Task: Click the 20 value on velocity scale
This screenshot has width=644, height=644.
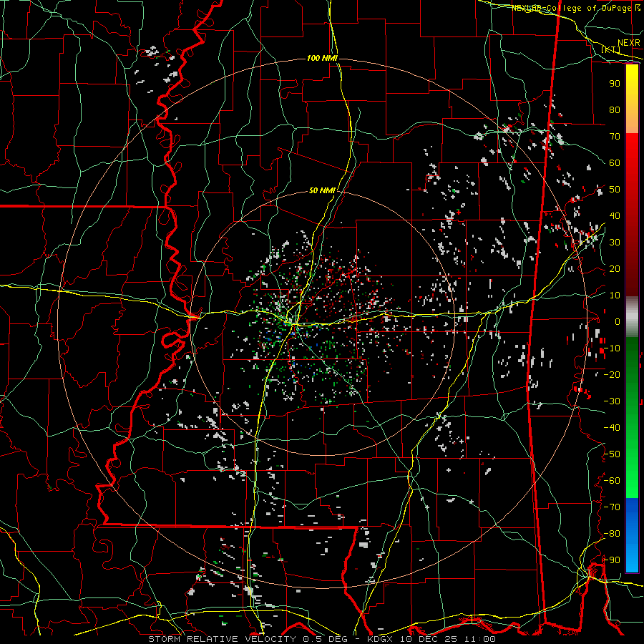Action: tap(615, 268)
